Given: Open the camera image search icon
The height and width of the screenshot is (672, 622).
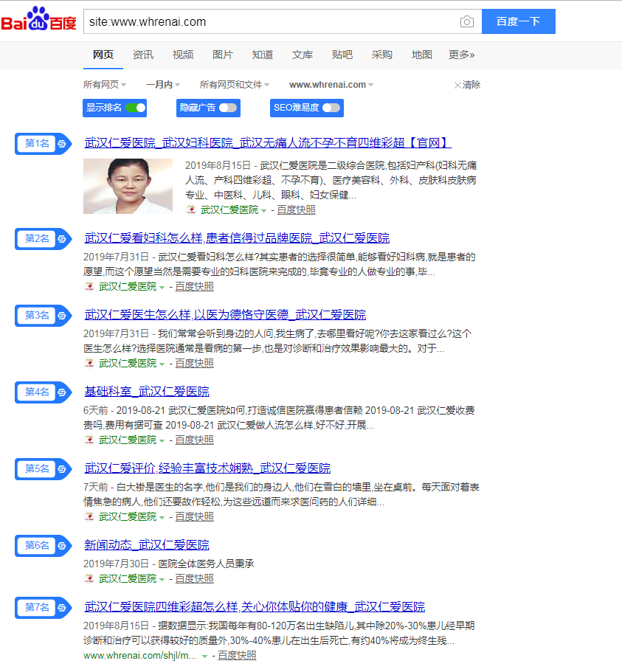Looking at the screenshot, I should pyautogui.click(x=466, y=21).
